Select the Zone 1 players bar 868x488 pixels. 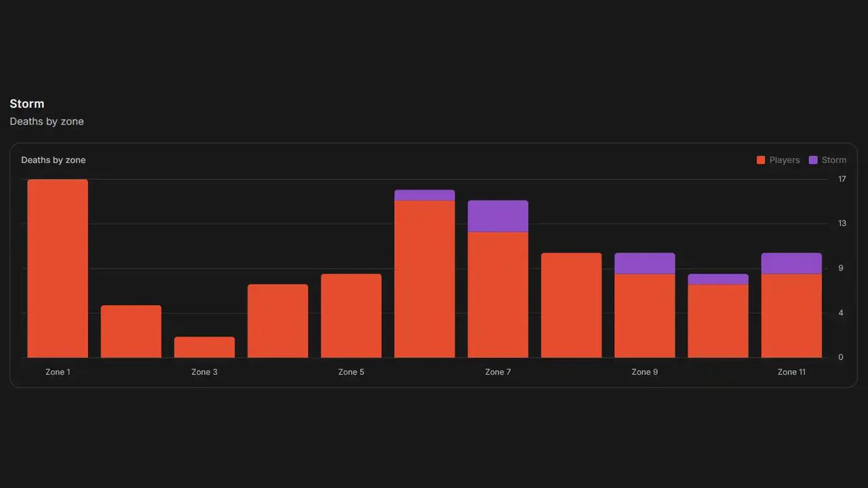[x=58, y=268]
